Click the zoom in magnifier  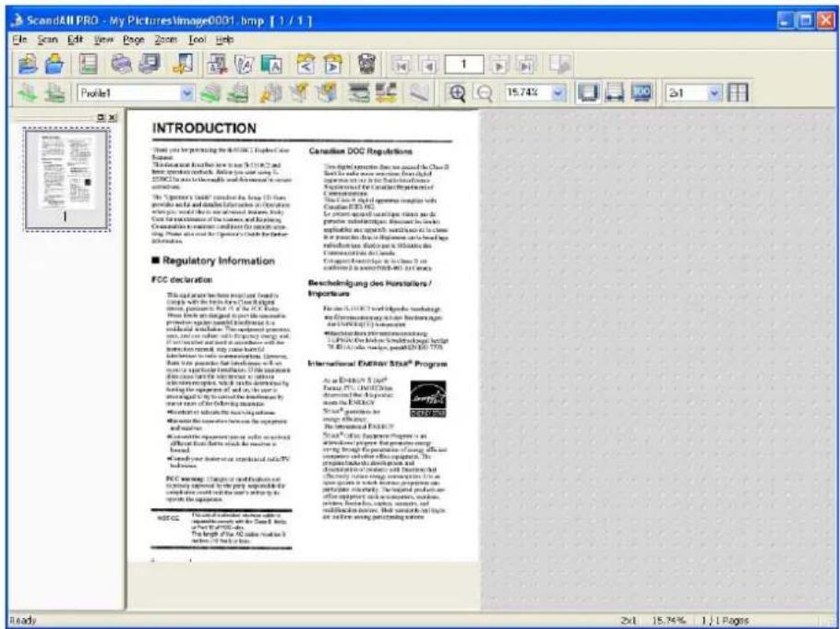457,92
